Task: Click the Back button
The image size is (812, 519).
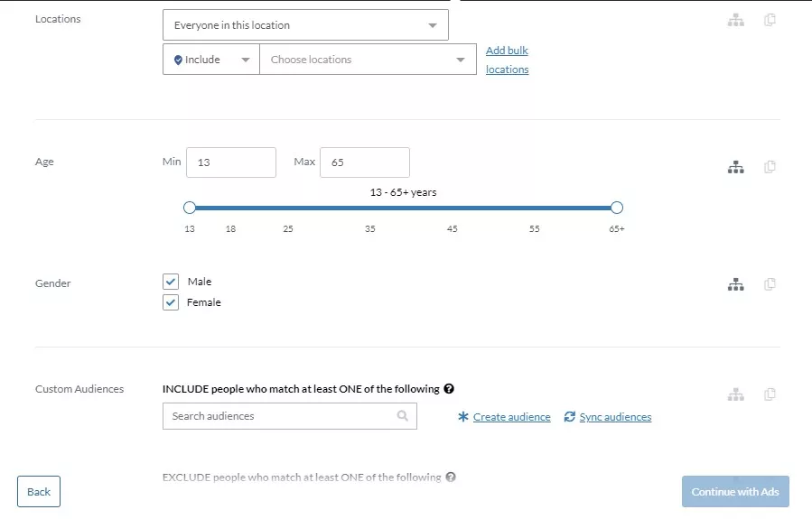Action: 39,492
